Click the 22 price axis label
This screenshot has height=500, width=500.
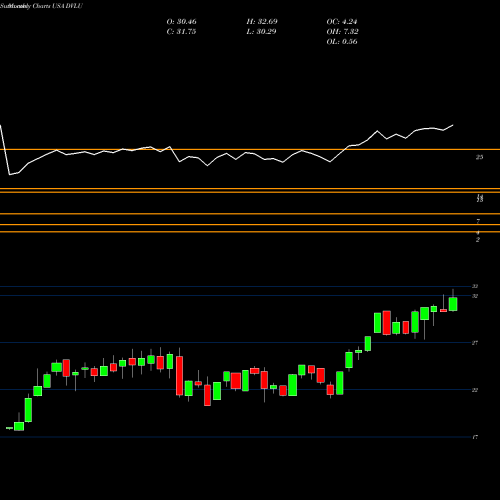click(x=475, y=390)
